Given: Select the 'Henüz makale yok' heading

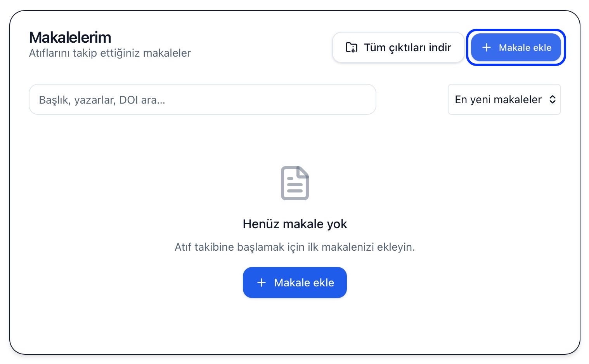Looking at the screenshot, I should point(294,224).
